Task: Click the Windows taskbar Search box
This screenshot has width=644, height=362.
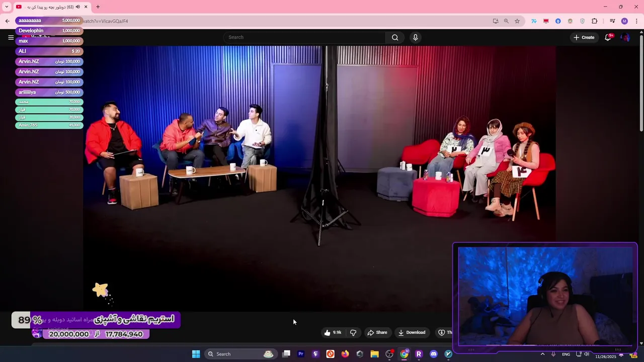Action: pos(240,354)
